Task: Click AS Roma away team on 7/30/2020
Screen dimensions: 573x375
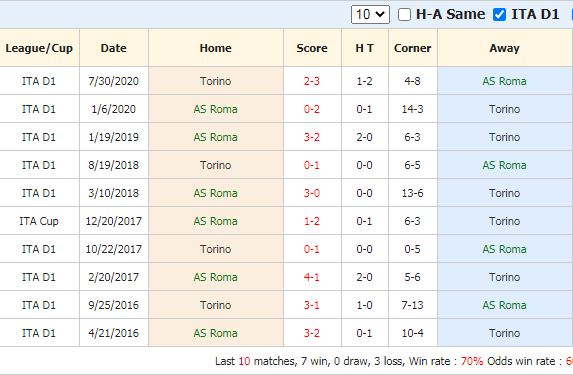Action: click(x=504, y=81)
